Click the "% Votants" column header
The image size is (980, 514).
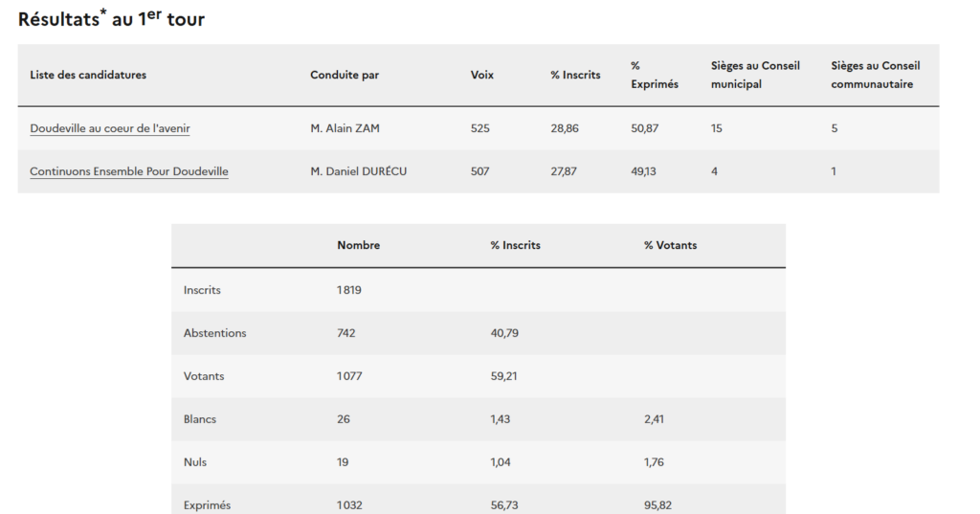pos(670,245)
